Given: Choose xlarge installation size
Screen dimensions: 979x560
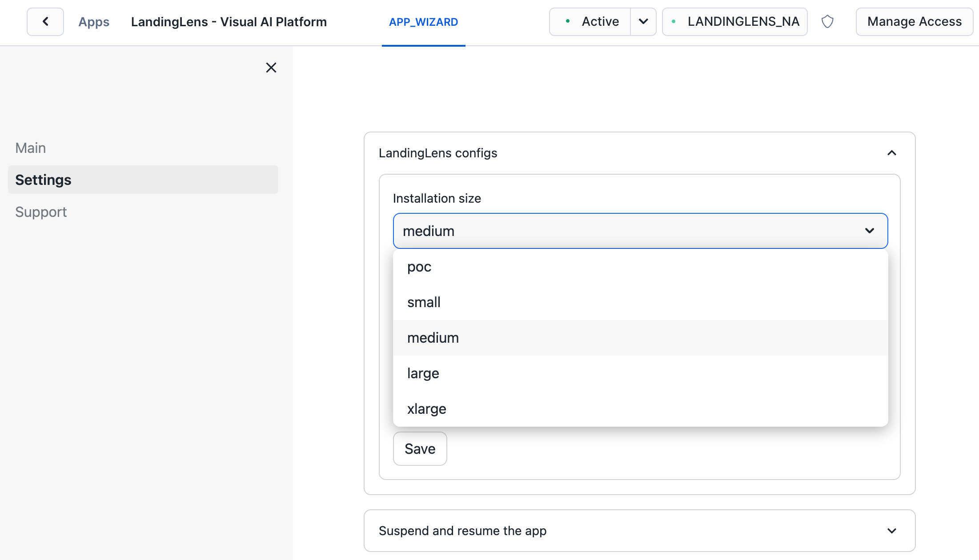Looking at the screenshot, I should (426, 409).
